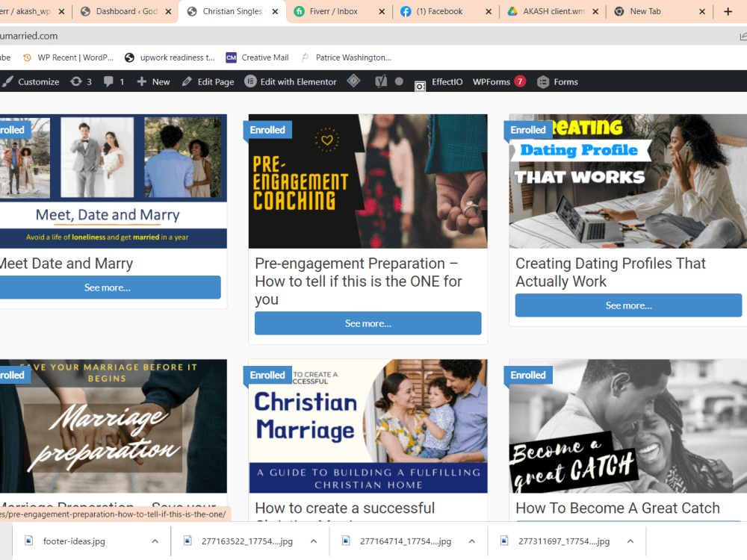The width and height of the screenshot is (747, 560).
Task: Open comments icon showing 1
Action: click(x=114, y=82)
